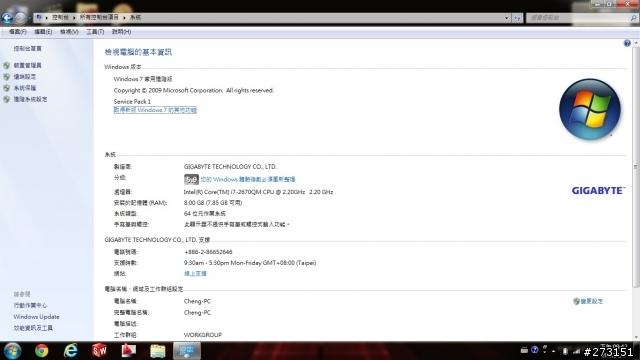
Task: Expand the breadcrumb arrow after 所有控制台項目
Action: [124, 18]
